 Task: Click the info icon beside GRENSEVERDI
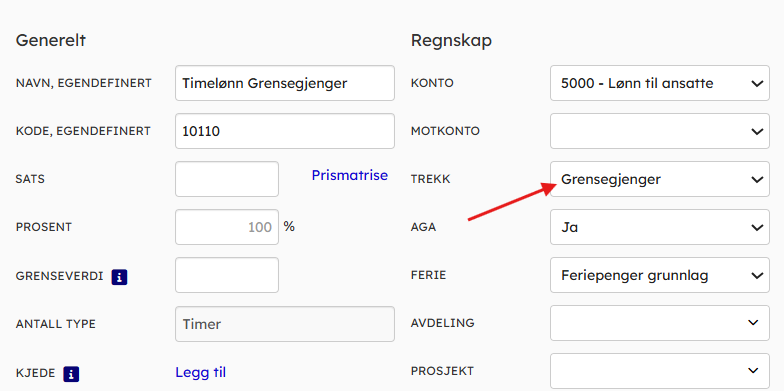click(119, 277)
